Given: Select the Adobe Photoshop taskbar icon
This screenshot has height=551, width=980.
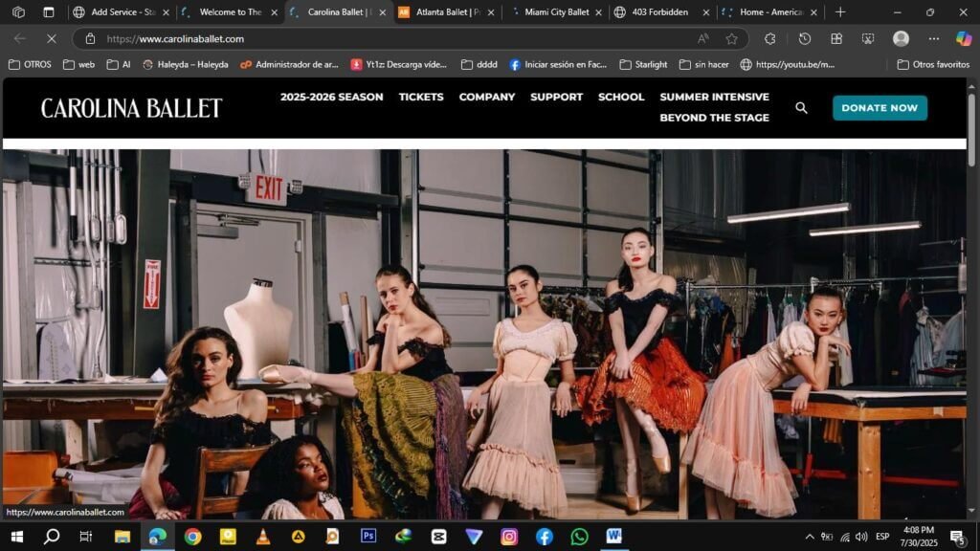Looking at the screenshot, I should point(368,536).
